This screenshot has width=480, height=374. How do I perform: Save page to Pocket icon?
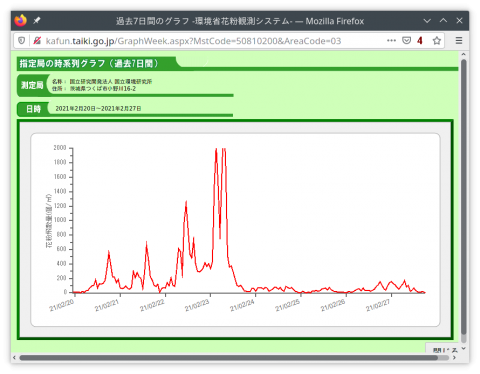tap(406, 41)
